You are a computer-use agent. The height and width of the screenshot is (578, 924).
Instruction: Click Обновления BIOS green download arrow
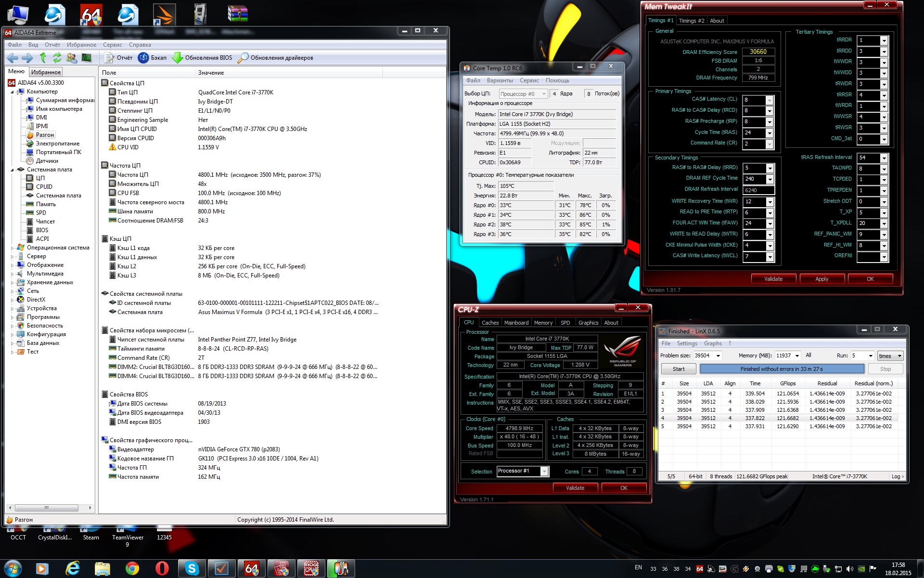(x=178, y=58)
